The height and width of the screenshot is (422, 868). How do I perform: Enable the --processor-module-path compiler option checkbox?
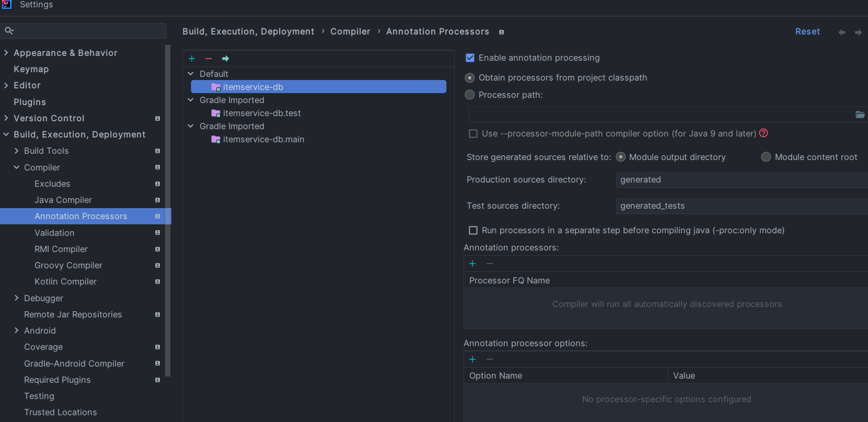pyautogui.click(x=473, y=134)
